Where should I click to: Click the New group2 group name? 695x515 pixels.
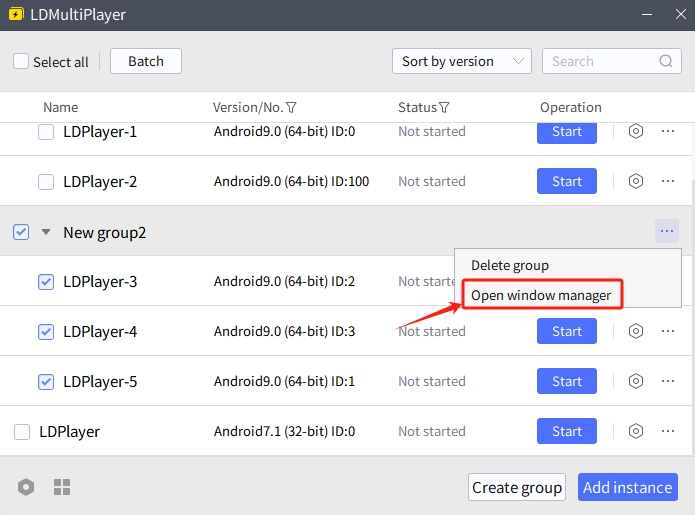point(105,233)
